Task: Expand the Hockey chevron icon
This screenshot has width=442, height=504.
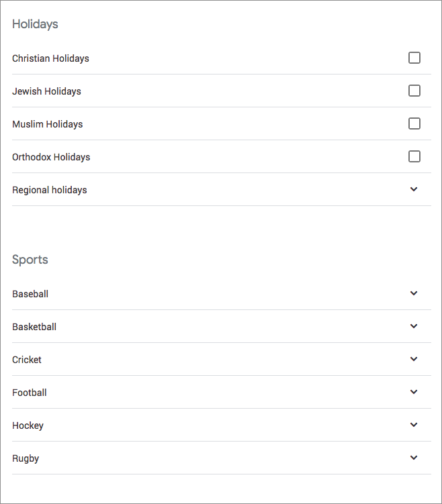Action: pyautogui.click(x=414, y=425)
